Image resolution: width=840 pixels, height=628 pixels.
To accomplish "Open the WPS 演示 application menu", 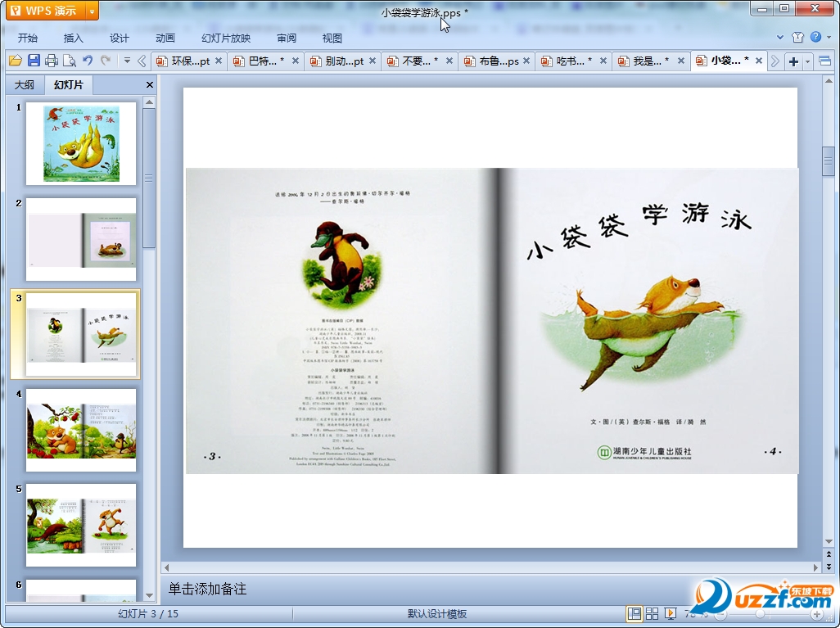I will (x=46, y=10).
